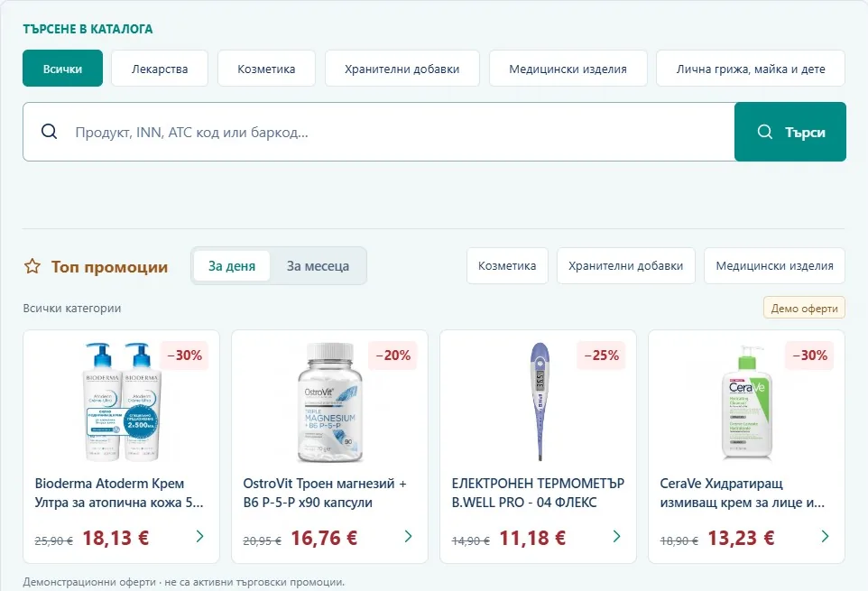Click the Всички категории label

pyautogui.click(x=72, y=309)
